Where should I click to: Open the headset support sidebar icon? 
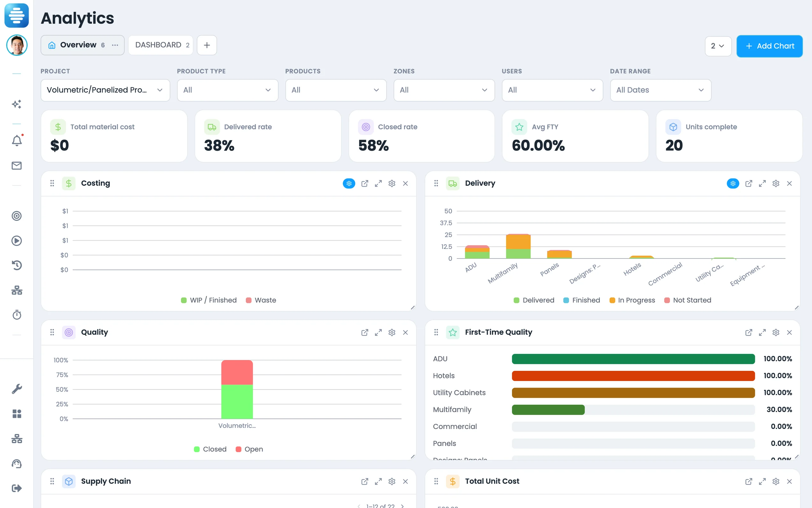(17, 464)
